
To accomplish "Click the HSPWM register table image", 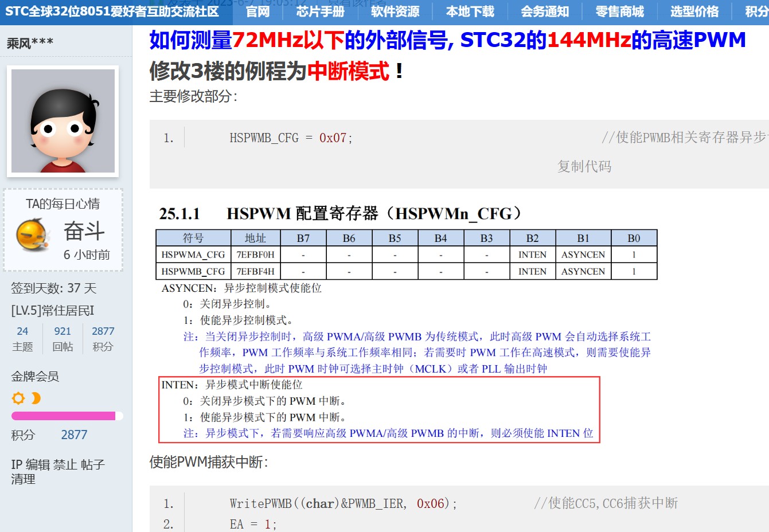I will (x=407, y=323).
